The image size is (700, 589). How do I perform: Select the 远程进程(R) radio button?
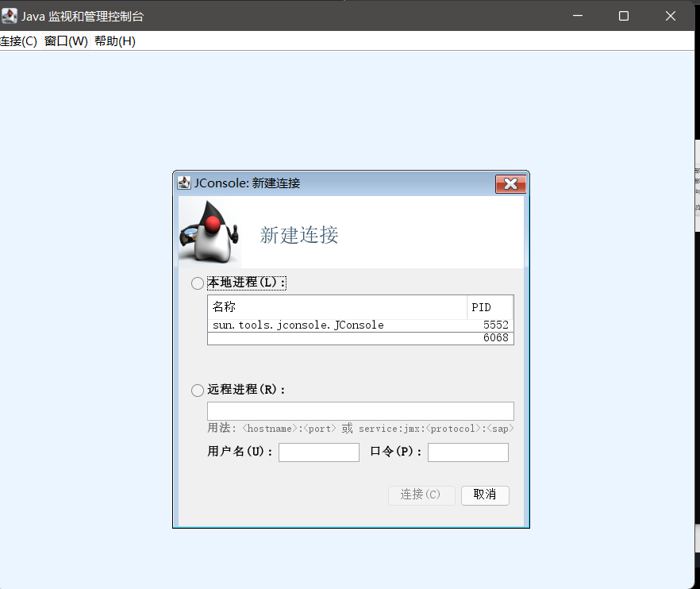click(198, 391)
